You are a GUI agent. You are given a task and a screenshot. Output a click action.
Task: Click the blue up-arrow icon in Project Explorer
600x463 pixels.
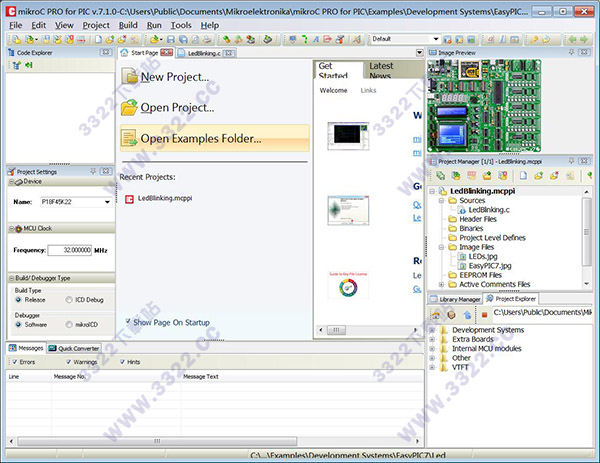point(467,315)
